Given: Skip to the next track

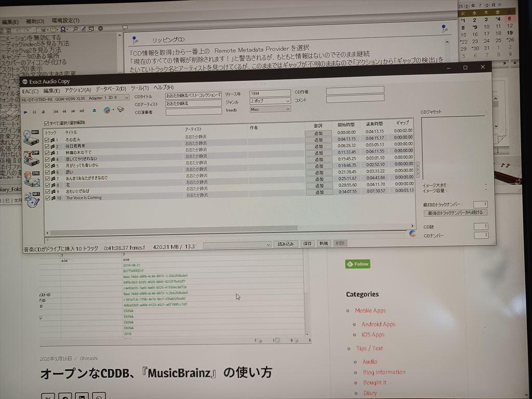Looking at the screenshot, I should [x=82, y=111].
